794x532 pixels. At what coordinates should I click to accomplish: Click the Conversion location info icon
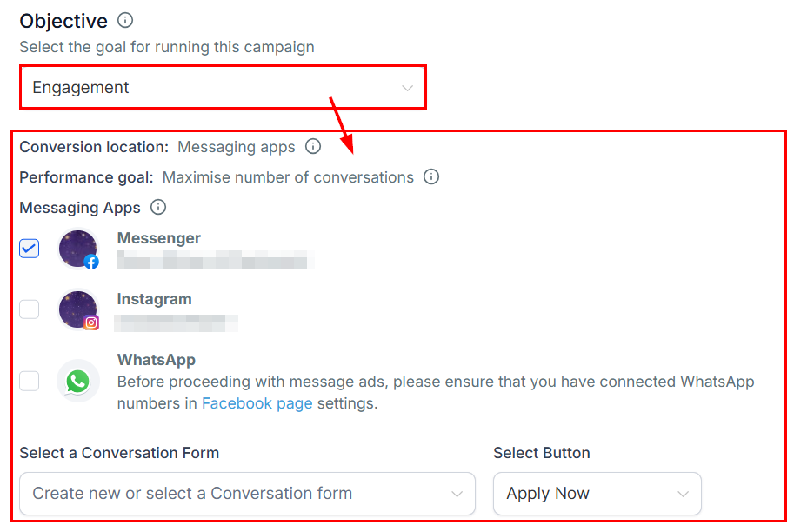tap(313, 147)
